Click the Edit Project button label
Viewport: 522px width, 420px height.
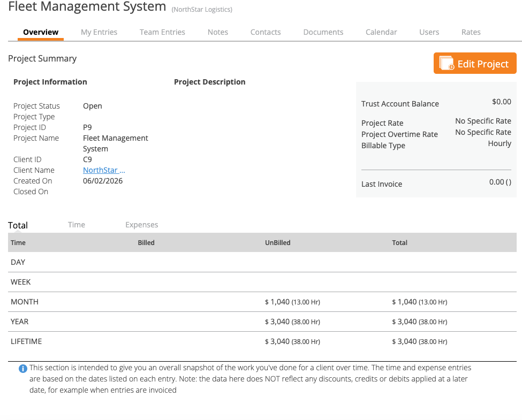pyautogui.click(x=483, y=64)
